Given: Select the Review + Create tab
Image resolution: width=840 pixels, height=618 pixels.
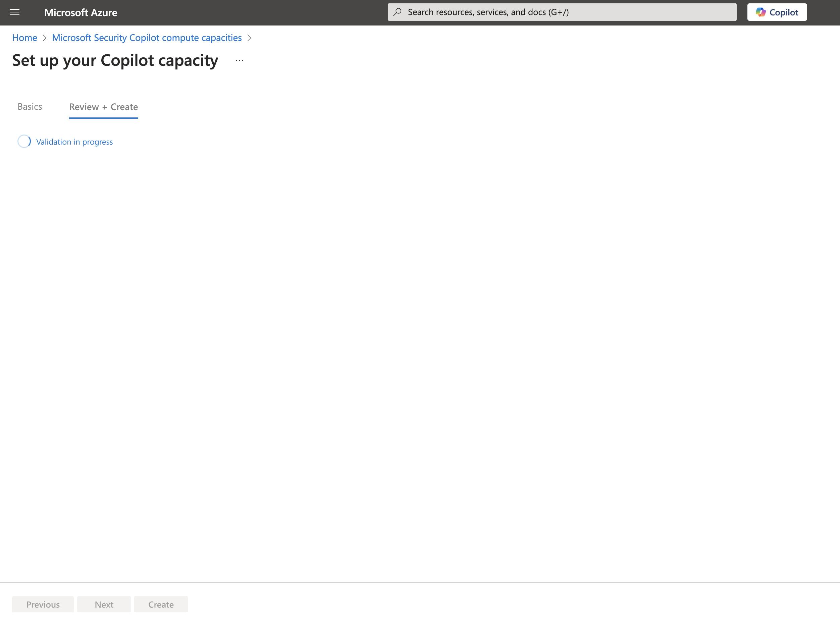Looking at the screenshot, I should [x=103, y=106].
